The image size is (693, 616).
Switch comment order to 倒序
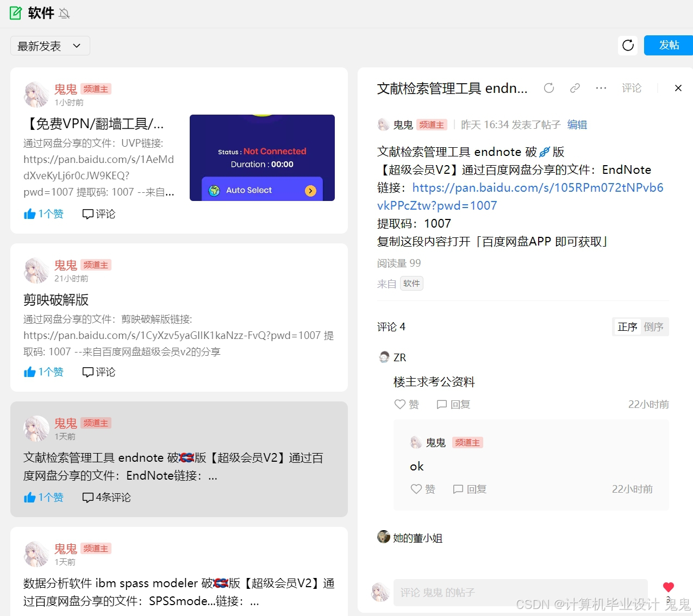pyautogui.click(x=653, y=327)
